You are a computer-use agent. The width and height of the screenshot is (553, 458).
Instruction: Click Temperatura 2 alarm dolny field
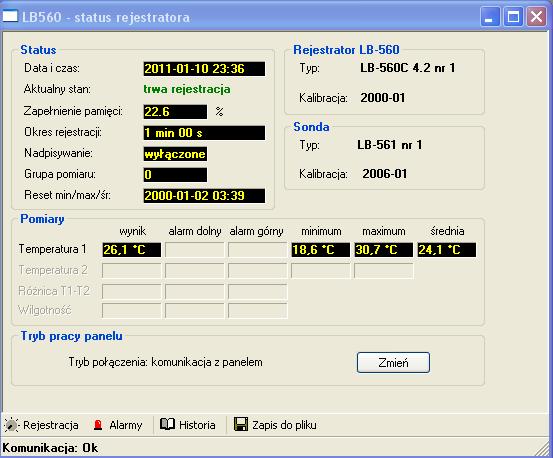[x=194, y=270]
